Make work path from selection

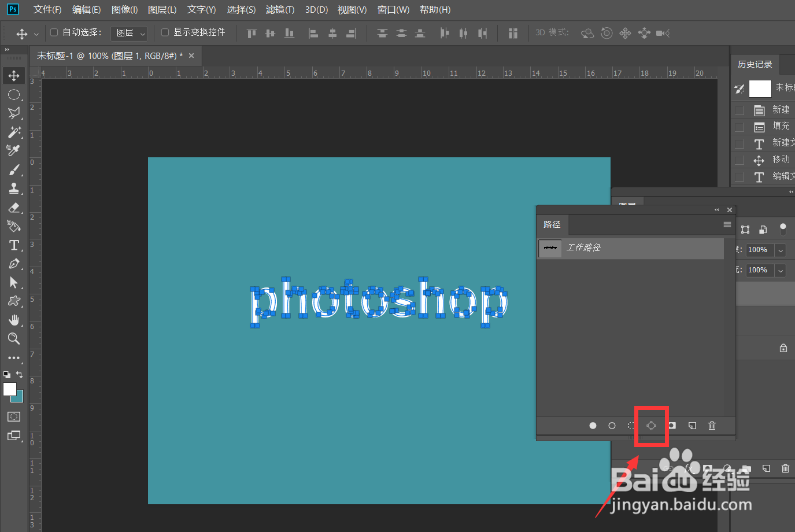coord(651,426)
